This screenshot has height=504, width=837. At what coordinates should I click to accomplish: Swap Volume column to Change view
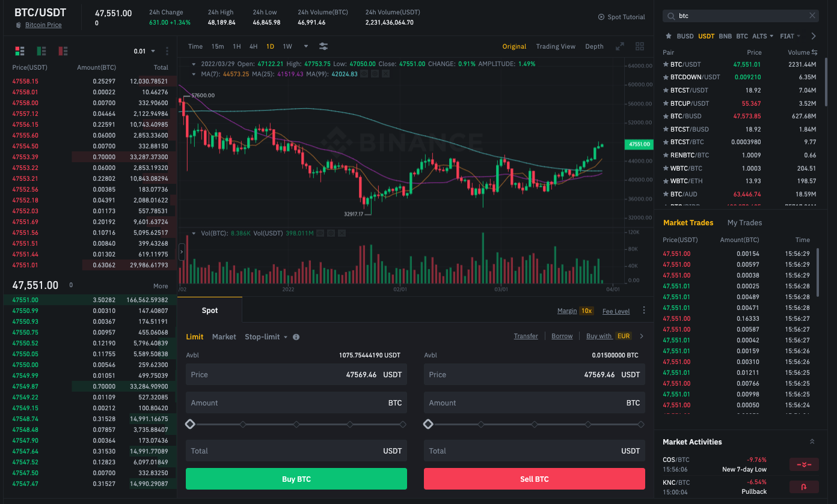[x=815, y=52]
